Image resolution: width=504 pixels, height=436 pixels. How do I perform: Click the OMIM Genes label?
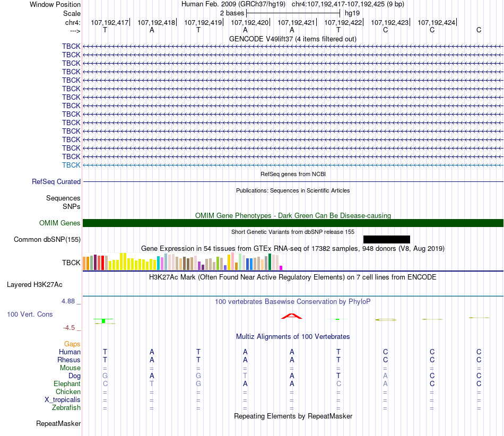click(x=59, y=223)
